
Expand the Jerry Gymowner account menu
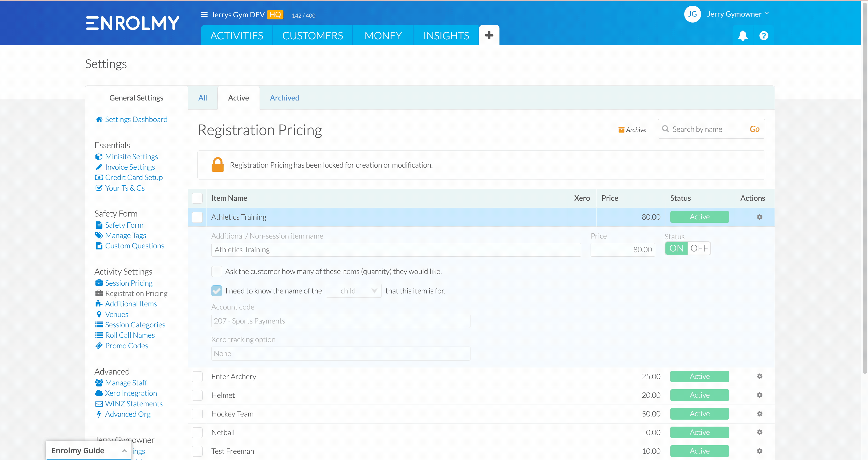(737, 14)
